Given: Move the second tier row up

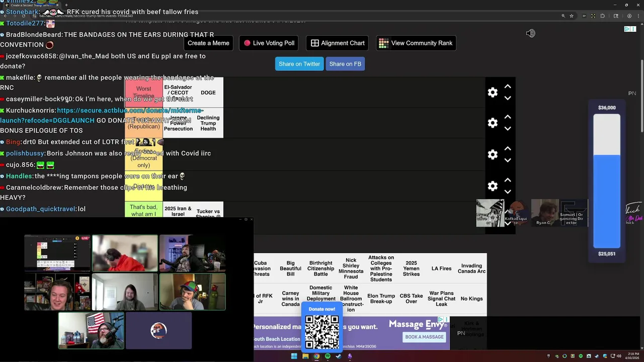Looking at the screenshot, I should pyautogui.click(x=508, y=117).
